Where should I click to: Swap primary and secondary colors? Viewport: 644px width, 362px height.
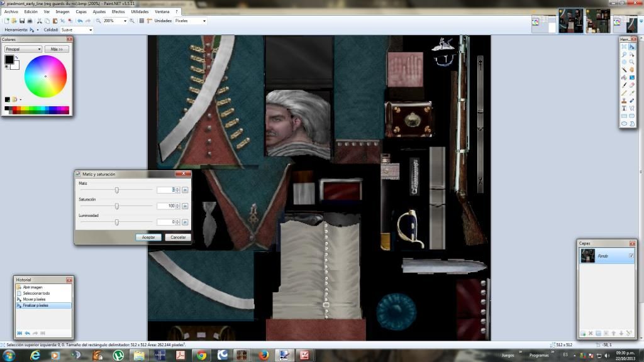click(x=16, y=57)
